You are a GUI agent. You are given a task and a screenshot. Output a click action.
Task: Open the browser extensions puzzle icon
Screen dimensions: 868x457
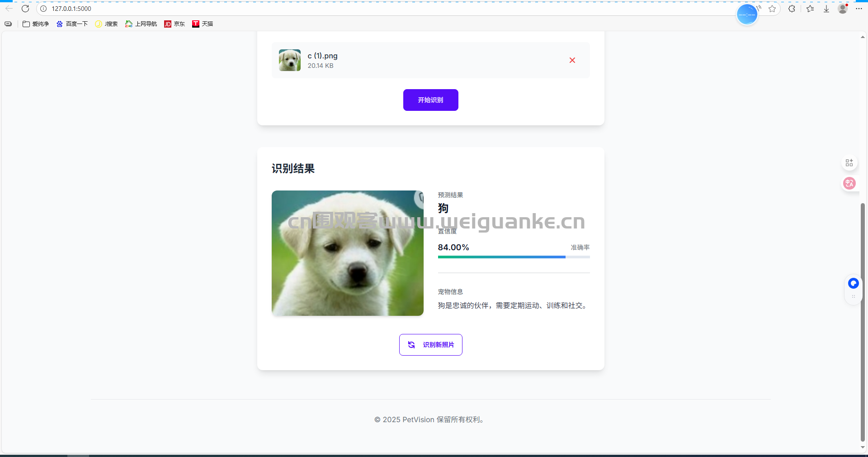(792, 9)
